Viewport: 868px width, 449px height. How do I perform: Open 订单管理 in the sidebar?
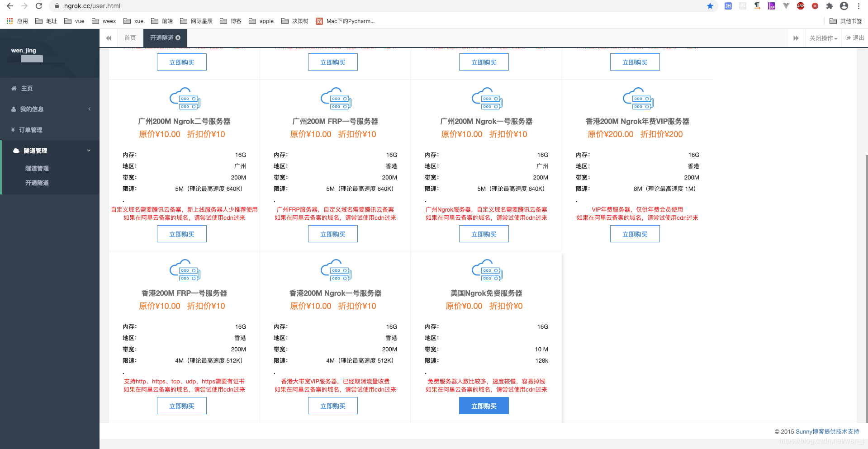(x=50, y=130)
